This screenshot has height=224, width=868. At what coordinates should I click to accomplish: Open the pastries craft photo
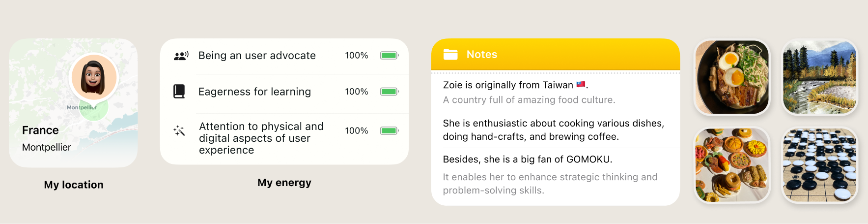coord(732,165)
